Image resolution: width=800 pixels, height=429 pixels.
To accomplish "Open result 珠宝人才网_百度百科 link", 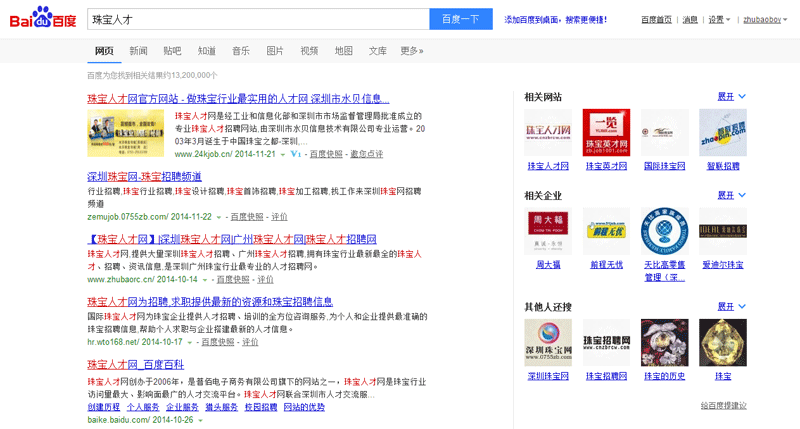I will pyautogui.click(x=136, y=365).
